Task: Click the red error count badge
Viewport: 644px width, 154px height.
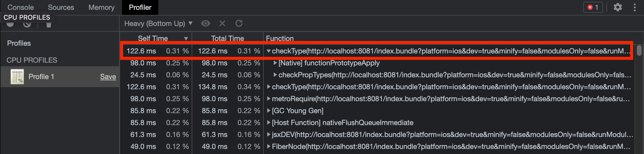Action: [x=593, y=7]
